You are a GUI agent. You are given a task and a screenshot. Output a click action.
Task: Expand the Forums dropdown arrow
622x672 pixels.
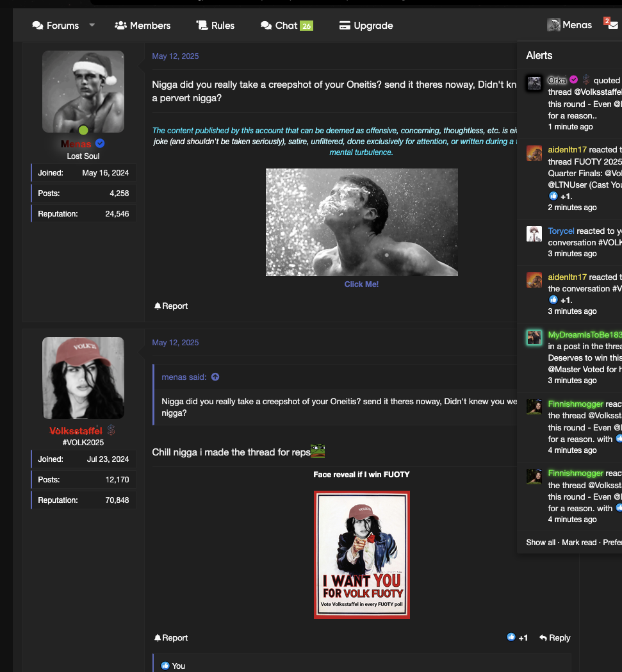tap(92, 25)
